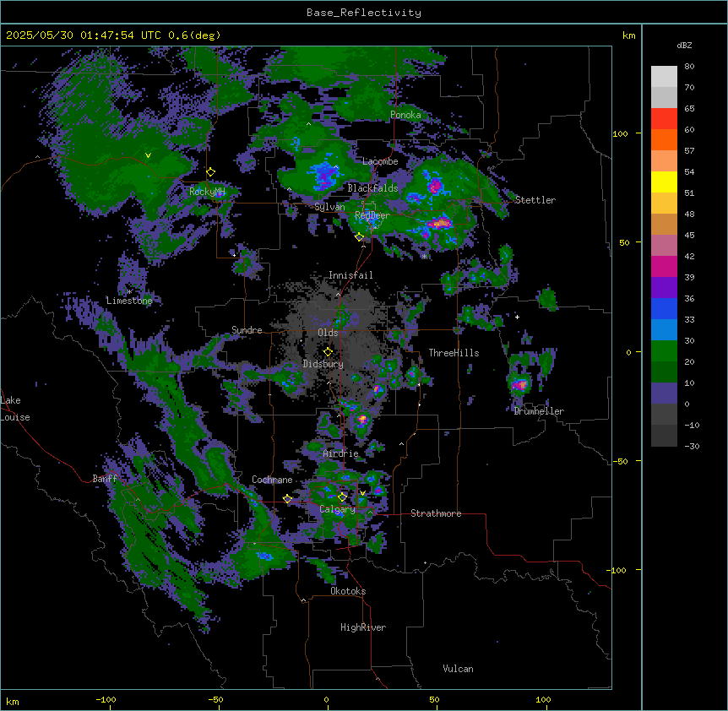
Task: Click the Ponoka city label
Action: tap(405, 115)
